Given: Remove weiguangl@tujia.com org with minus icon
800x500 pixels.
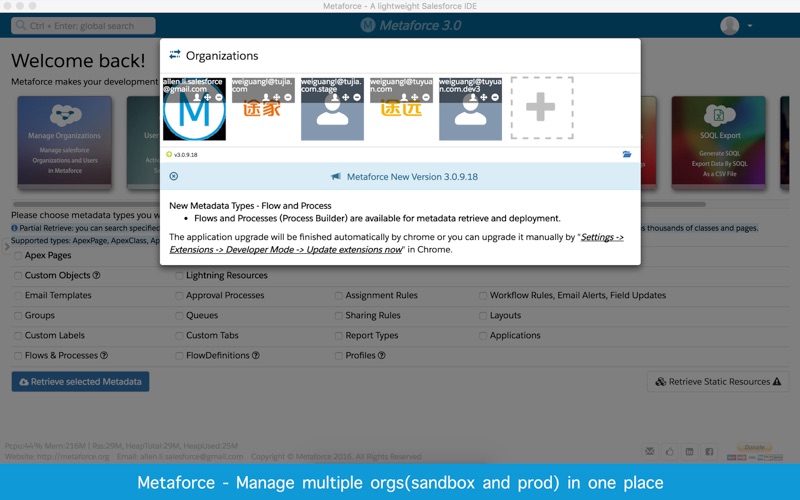Looking at the screenshot, I should pos(288,97).
